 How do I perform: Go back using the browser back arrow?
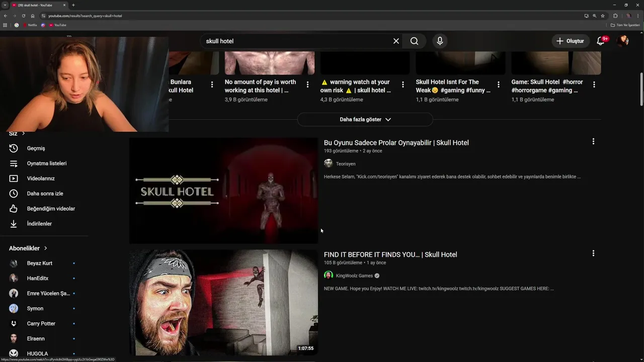coord(6,16)
